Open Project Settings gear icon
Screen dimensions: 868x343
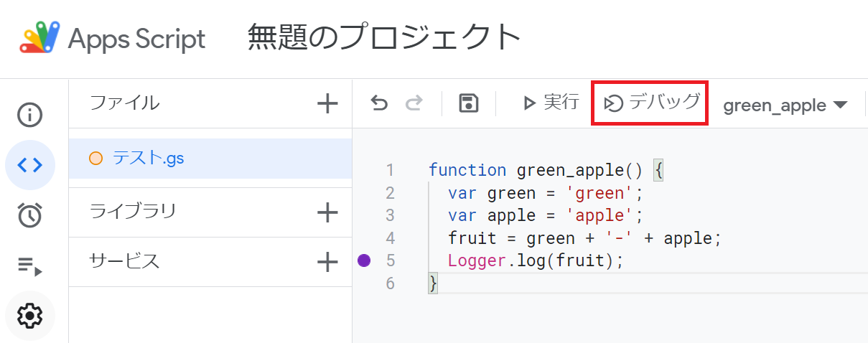pos(30,315)
